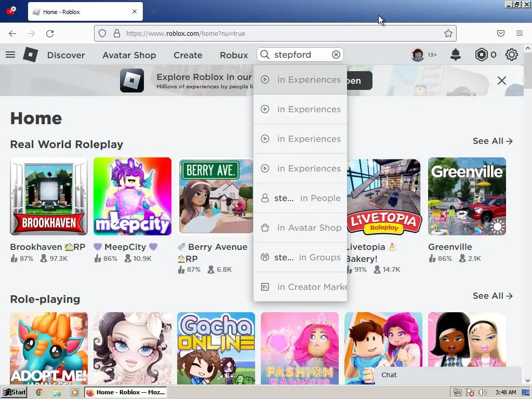Click the taskbar clock 3:48 AM
The height and width of the screenshot is (399, 532).
506,392
